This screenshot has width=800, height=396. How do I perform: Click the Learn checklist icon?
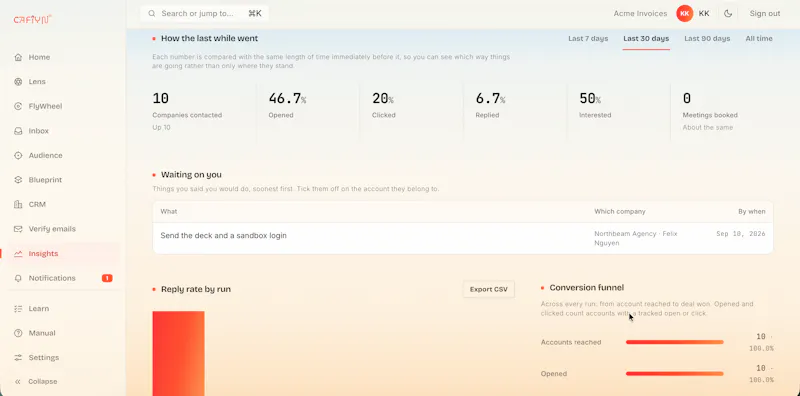(18, 308)
